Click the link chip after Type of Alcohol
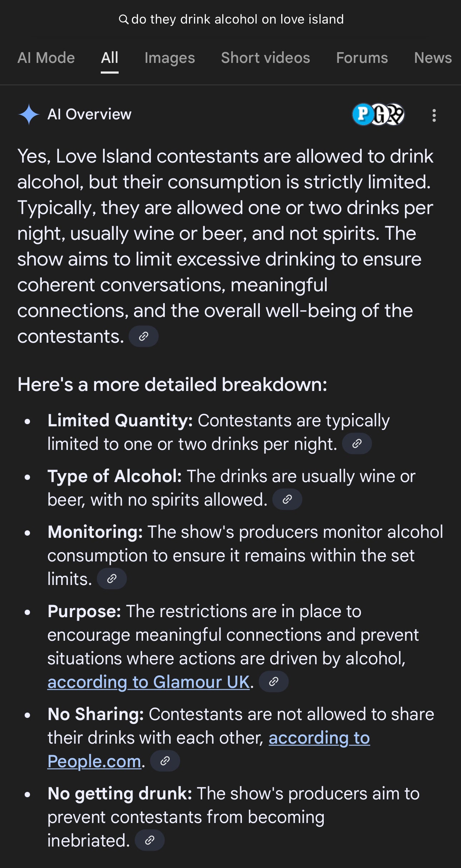Screen dimensions: 461x868 [x=287, y=499]
